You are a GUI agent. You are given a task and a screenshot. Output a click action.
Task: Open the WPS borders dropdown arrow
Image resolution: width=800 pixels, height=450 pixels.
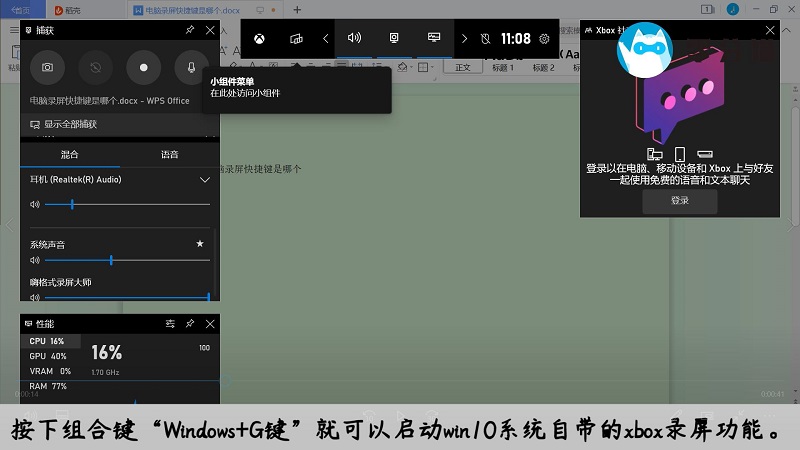(x=432, y=67)
